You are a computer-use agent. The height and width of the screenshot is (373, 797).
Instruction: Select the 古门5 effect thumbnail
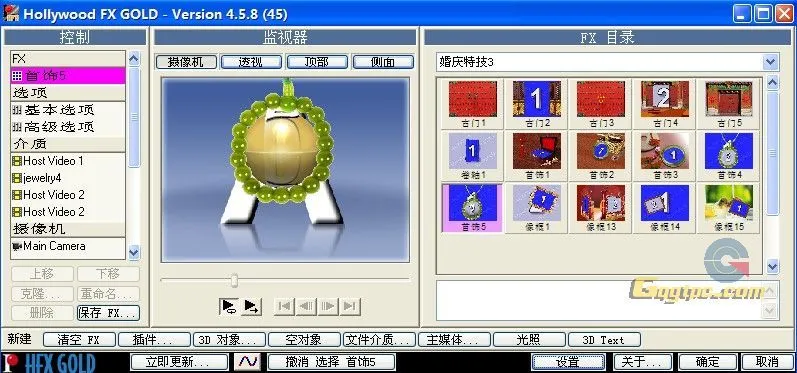[728, 104]
